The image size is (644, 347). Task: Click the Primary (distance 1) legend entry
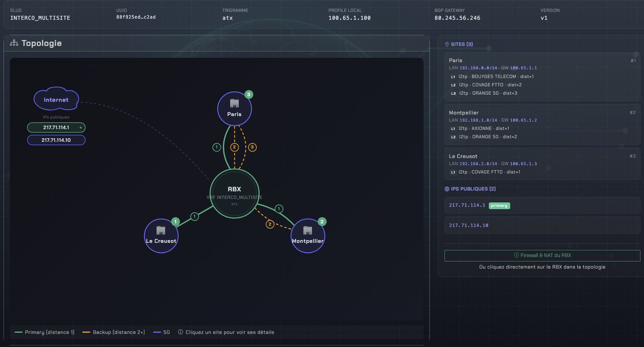(x=44, y=332)
